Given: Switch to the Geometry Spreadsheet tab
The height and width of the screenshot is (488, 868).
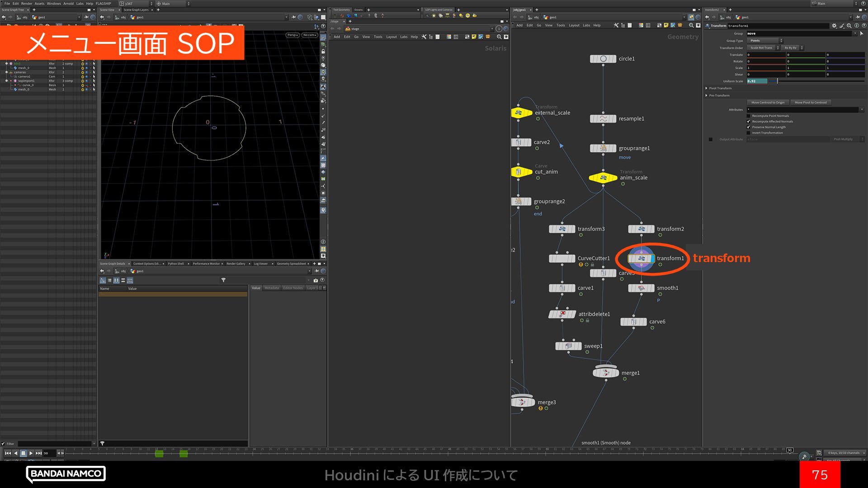Looking at the screenshot, I should tap(291, 264).
